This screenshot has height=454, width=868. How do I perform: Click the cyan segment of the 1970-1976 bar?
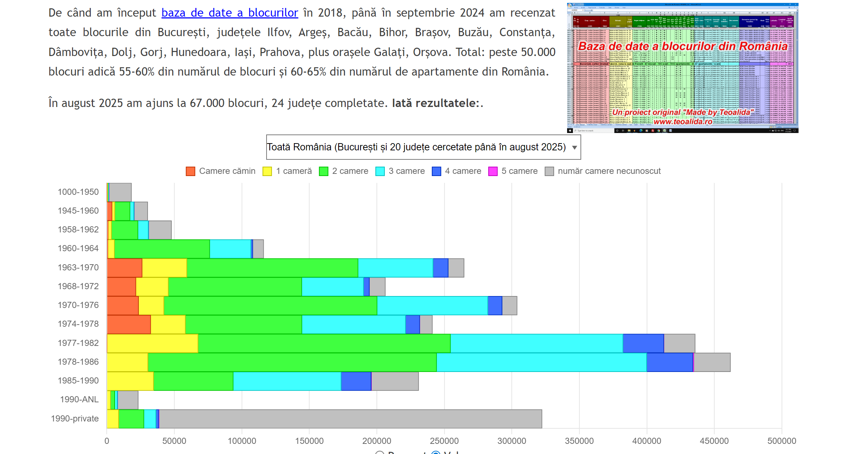(432, 305)
